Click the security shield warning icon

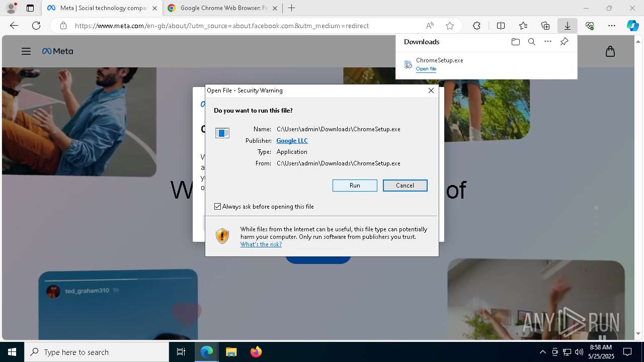[222, 236]
